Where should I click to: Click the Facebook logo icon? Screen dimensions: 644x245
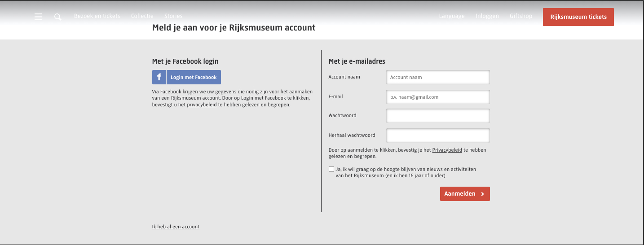click(159, 77)
